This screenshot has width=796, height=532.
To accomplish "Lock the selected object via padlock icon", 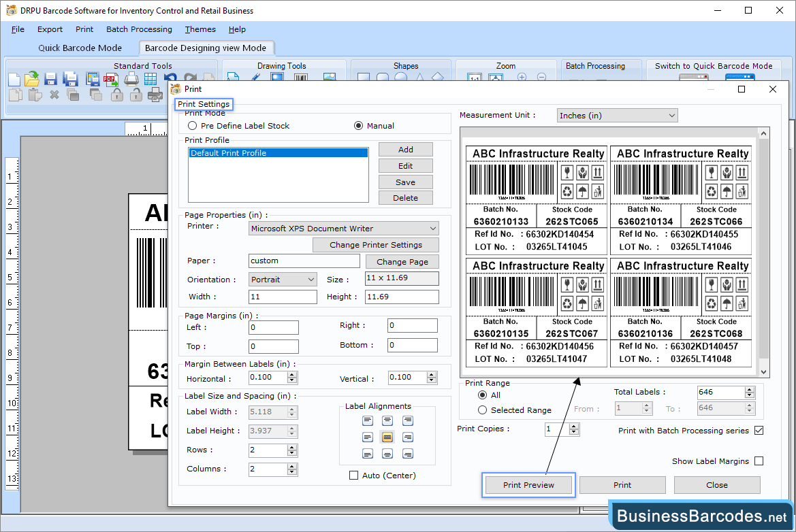I will [117, 95].
